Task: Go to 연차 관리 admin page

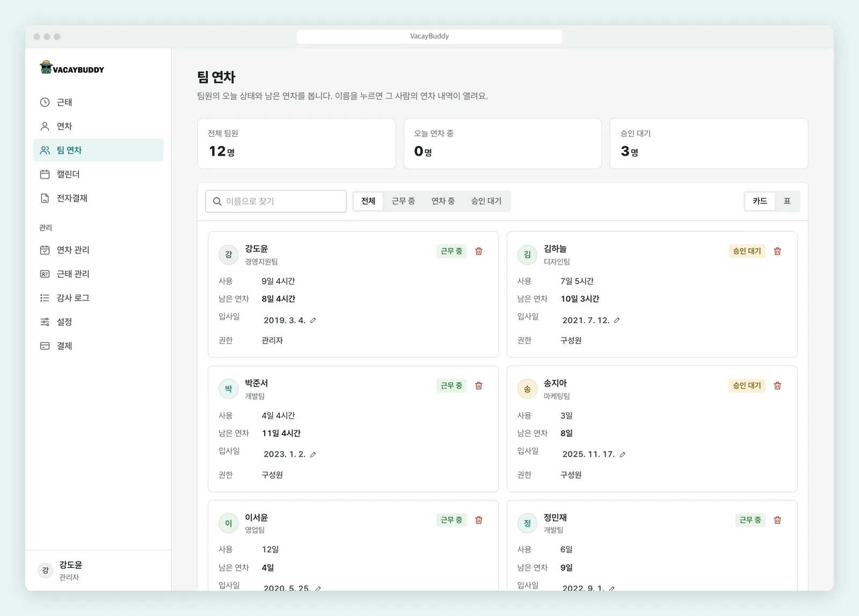Action: pyautogui.click(x=98, y=250)
